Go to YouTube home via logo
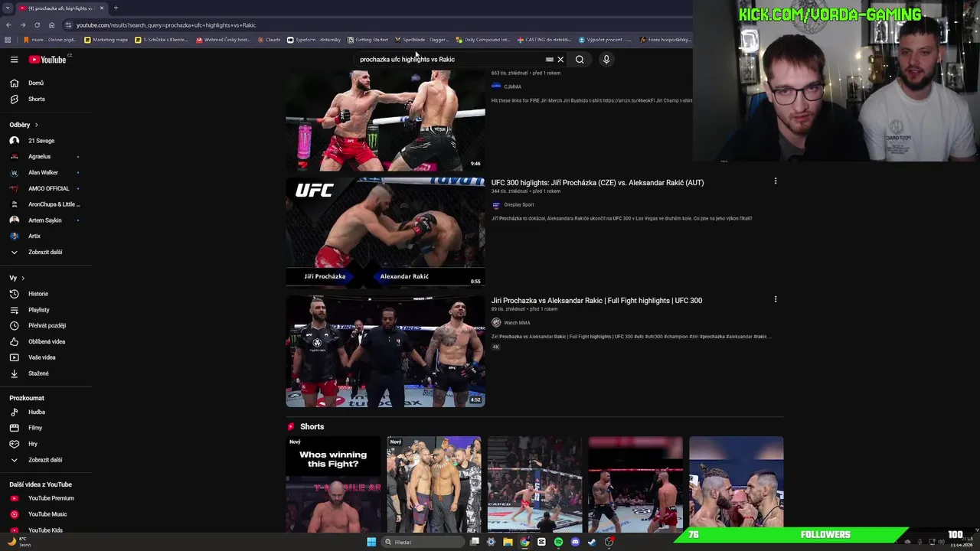980x551 pixels. (47, 59)
